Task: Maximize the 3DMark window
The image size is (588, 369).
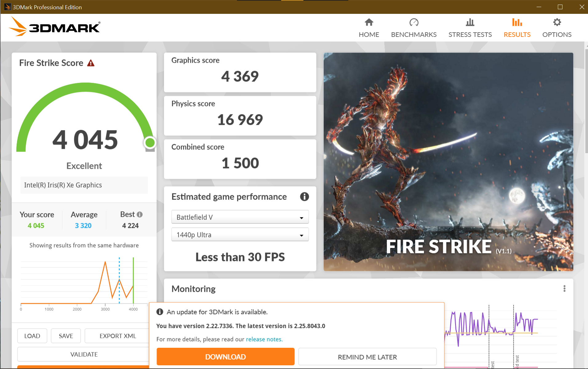Action: tap(560, 7)
